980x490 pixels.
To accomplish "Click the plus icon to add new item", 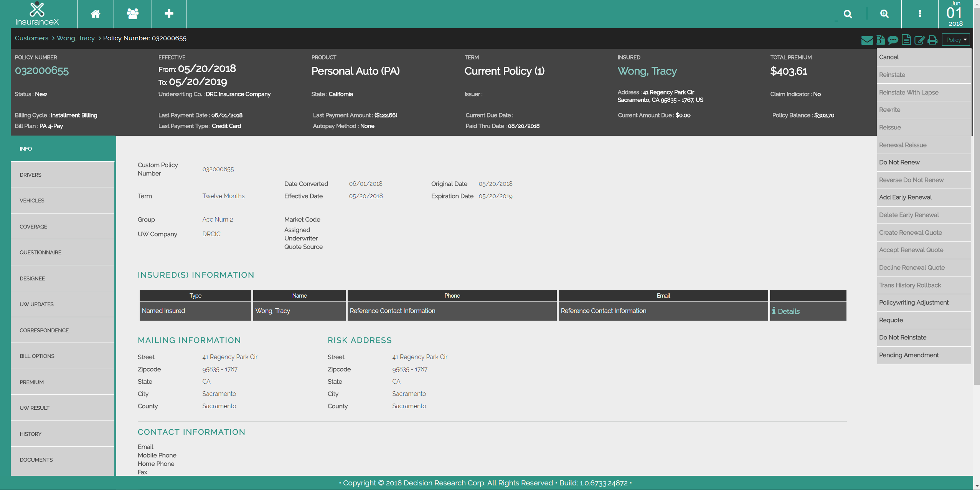I will (x=168, y=13).
